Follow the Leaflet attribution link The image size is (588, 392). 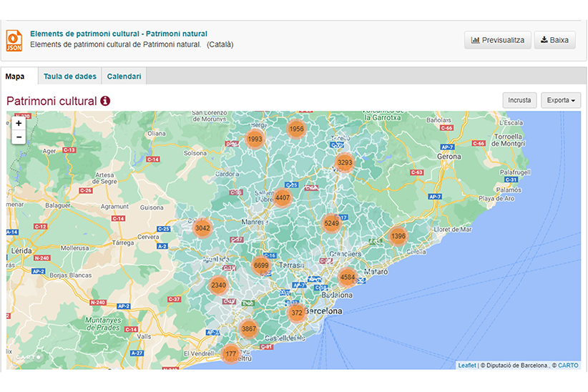[x=467, y=366]
